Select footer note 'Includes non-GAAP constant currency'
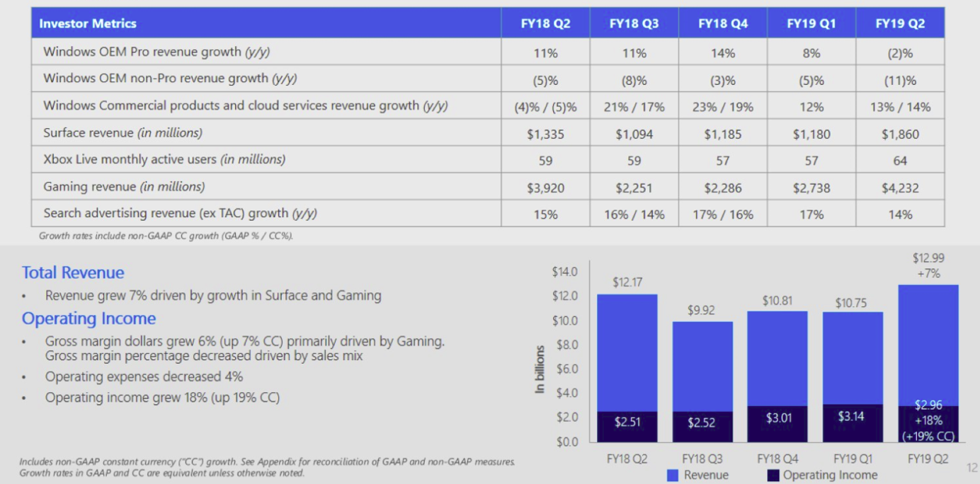Viewport: 980px width, 484px height. 268,467
